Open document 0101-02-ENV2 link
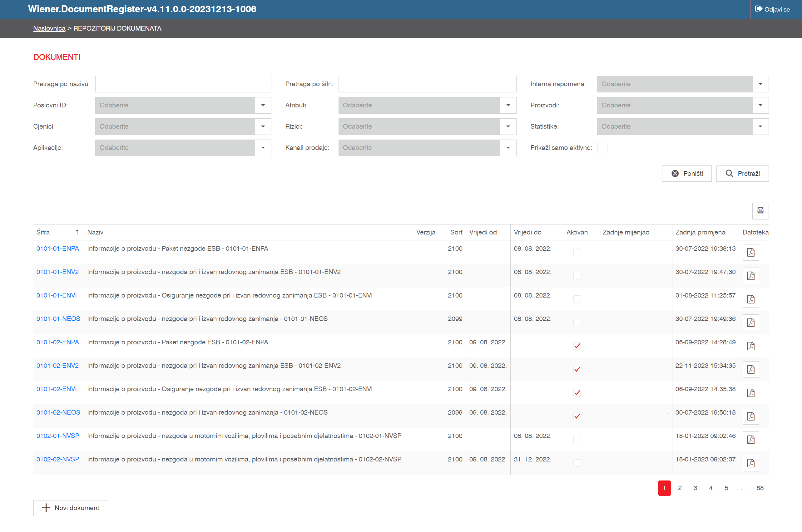802x532 pixels. [57, 365]
